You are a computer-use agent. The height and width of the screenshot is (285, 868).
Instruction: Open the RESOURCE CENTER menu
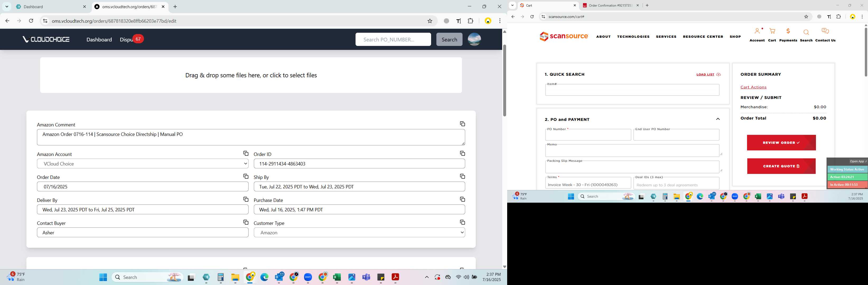tap(703, 37)
